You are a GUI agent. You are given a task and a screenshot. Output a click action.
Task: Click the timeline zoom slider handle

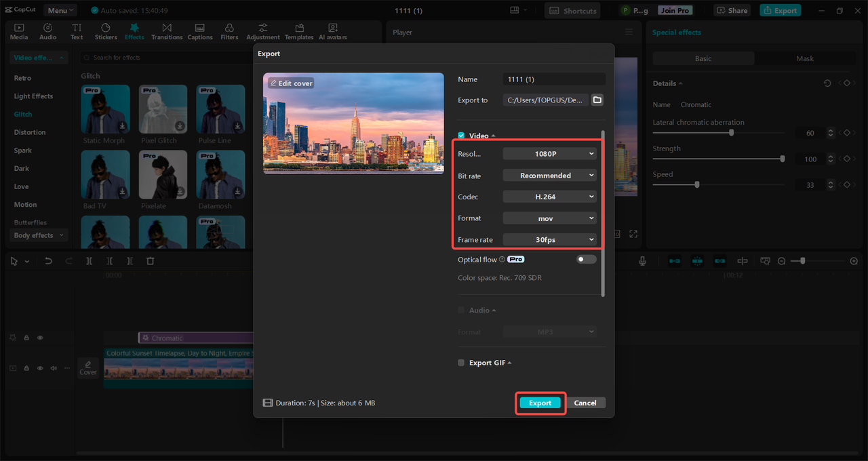pyautogui.click(x=803, y=261)
